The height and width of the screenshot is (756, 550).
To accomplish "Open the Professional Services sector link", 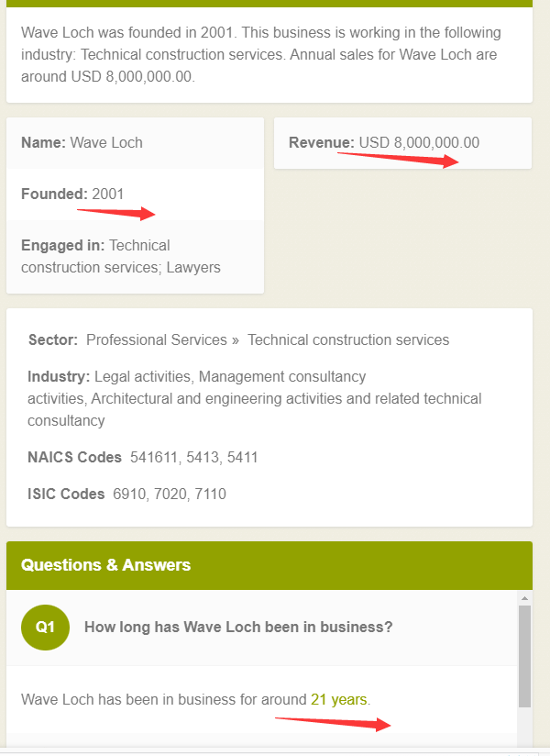I will pyautogui.click(x=157, y=339).
